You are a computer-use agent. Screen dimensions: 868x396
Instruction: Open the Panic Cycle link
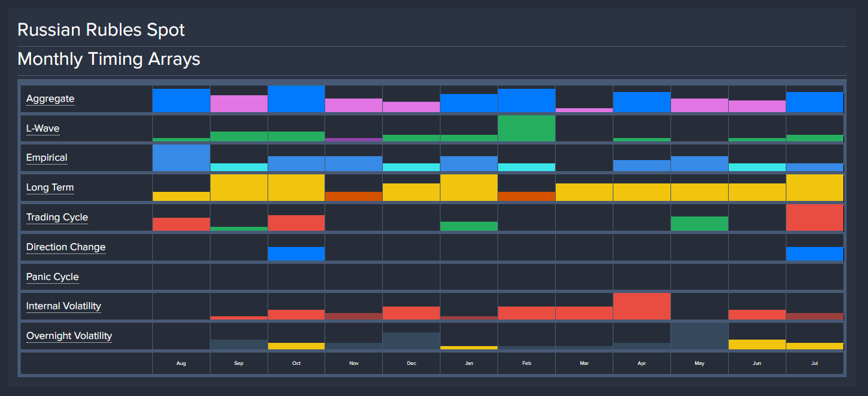52,277
